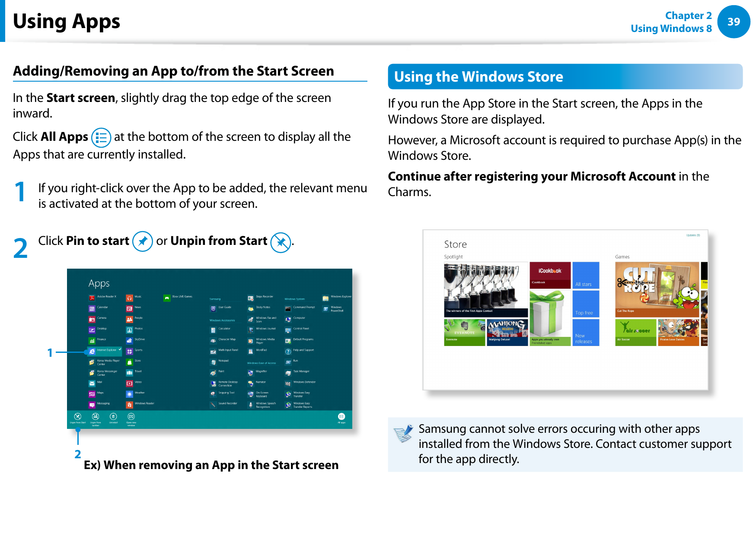756x536 pixels.
Task: Click the Unpin from taskbar icon
Action: tap(96, 419)
